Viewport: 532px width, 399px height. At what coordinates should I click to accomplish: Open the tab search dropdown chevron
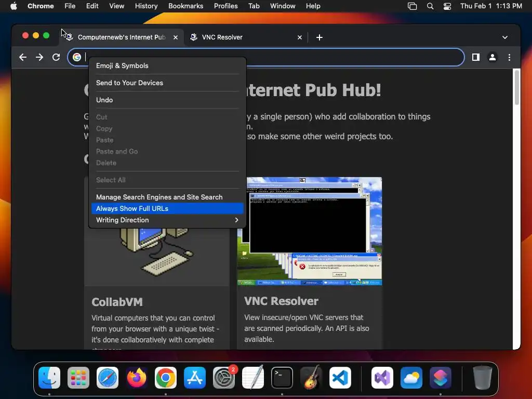(505, 37)
